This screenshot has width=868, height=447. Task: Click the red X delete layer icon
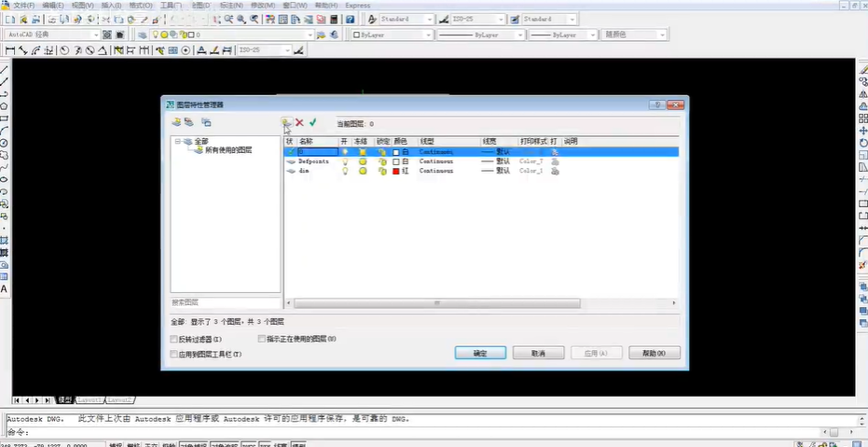click(299, 122)
